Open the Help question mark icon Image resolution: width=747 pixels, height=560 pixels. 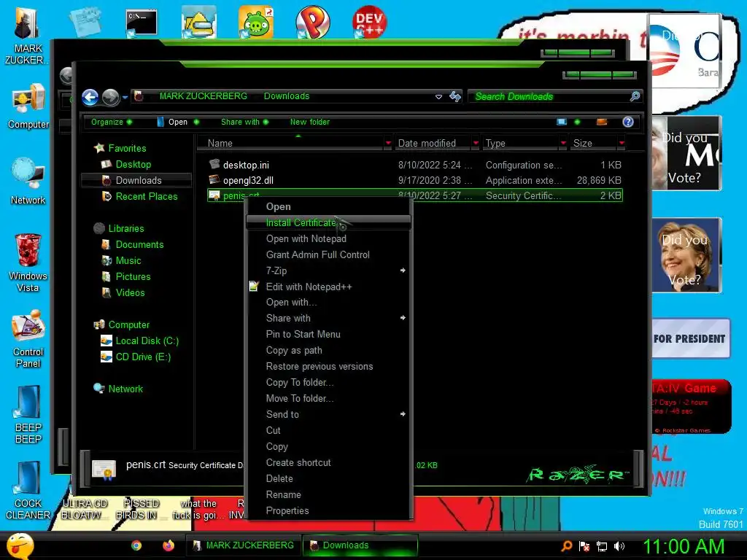[628, 122]
